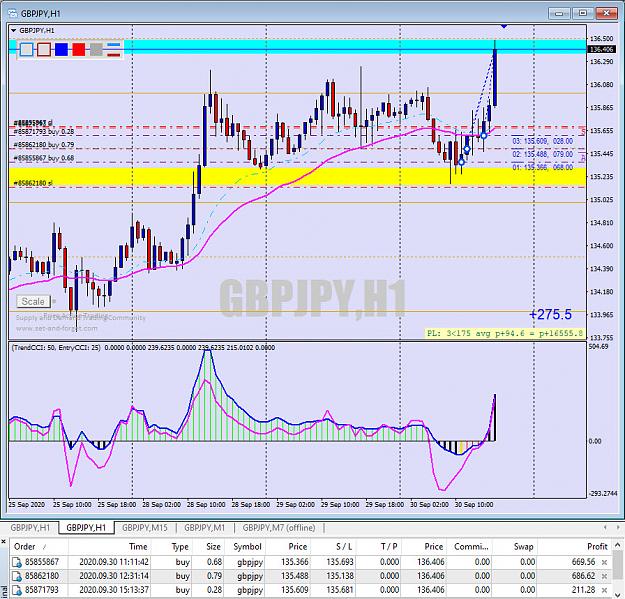
Task: Select the #85871793 buy 0.28 order line label
Action: click(44, 132)
